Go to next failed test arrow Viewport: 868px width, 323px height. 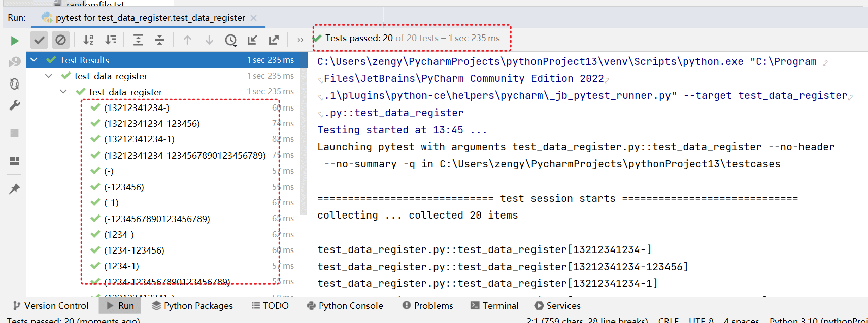click(x=209, y=40)
